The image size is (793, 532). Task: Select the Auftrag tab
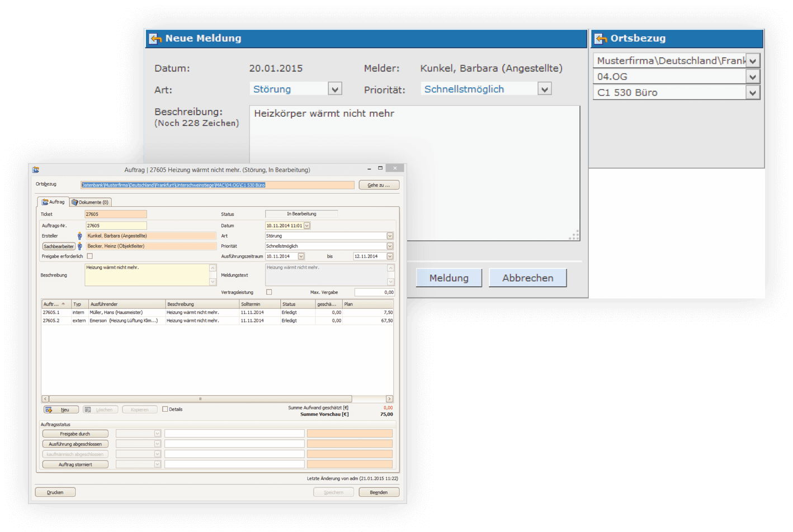click(53, 202)
